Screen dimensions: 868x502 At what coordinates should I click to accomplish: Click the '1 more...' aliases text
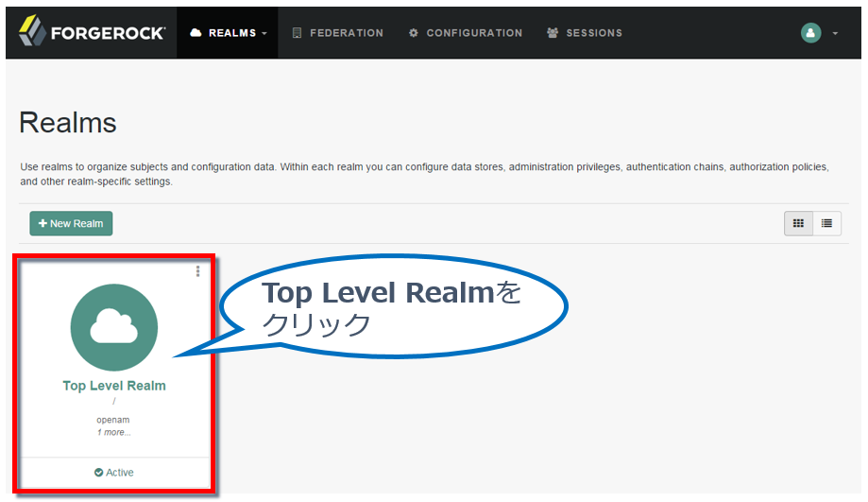point(114,432)
